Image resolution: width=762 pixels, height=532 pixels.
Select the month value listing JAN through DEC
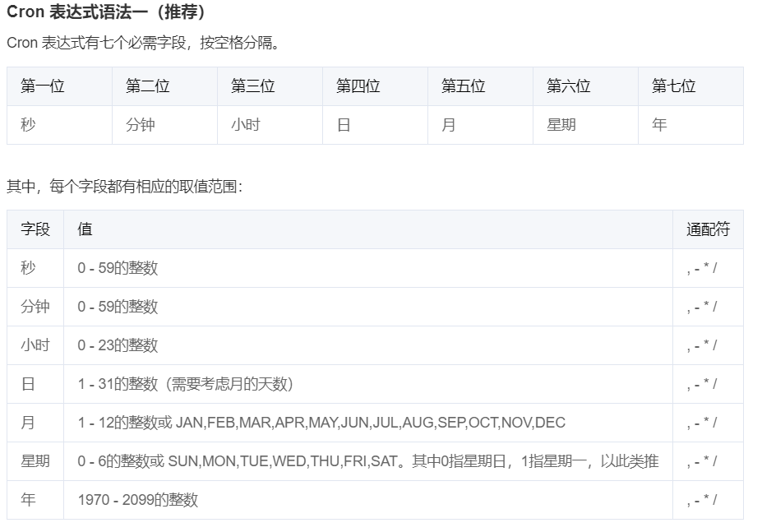[x=321, y=423]
